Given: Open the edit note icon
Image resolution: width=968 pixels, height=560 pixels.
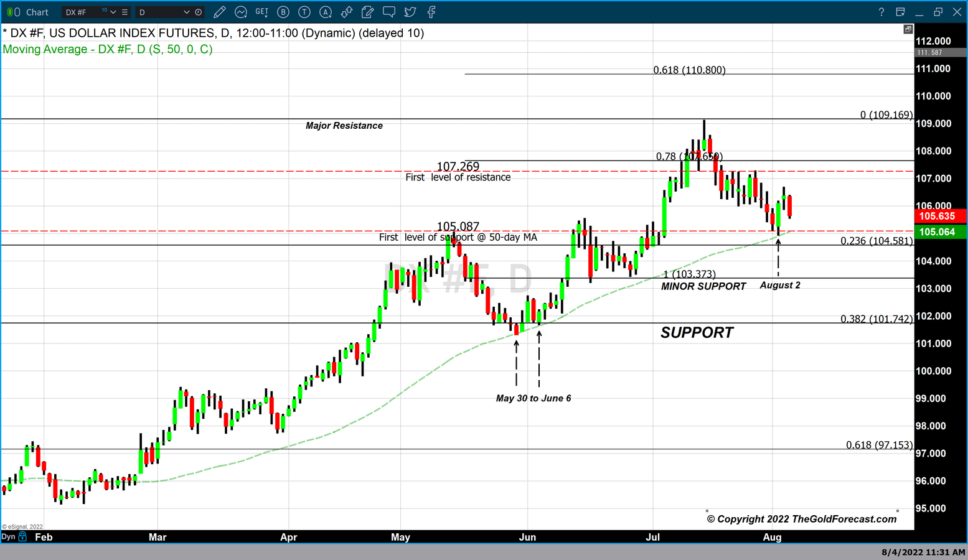Looking at the screenshot, I should coord(368,12).
